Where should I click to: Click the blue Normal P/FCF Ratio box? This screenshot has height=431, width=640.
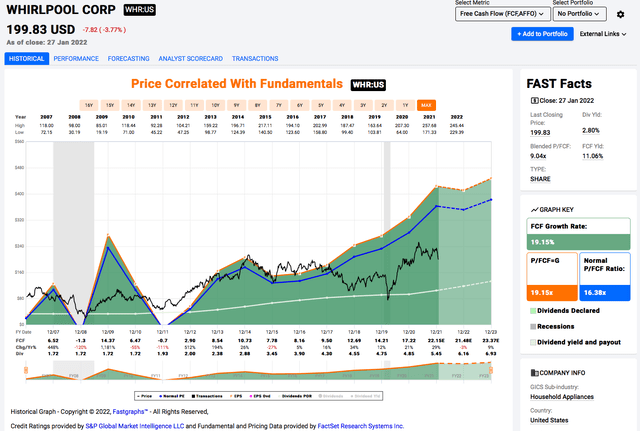(605, 277)
